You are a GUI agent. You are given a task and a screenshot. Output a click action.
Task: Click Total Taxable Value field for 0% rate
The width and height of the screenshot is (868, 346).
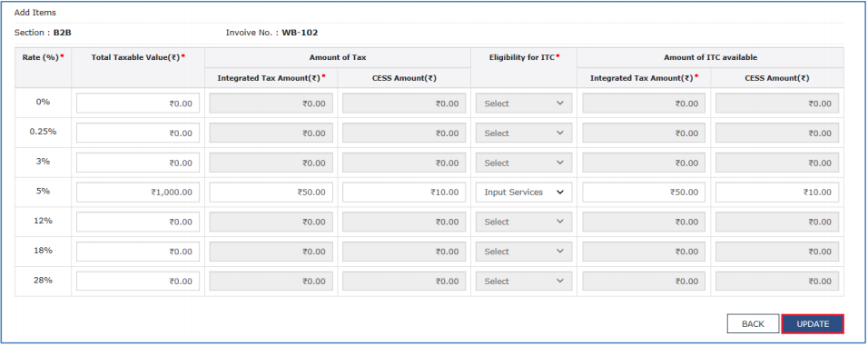(x=138, y=104)
